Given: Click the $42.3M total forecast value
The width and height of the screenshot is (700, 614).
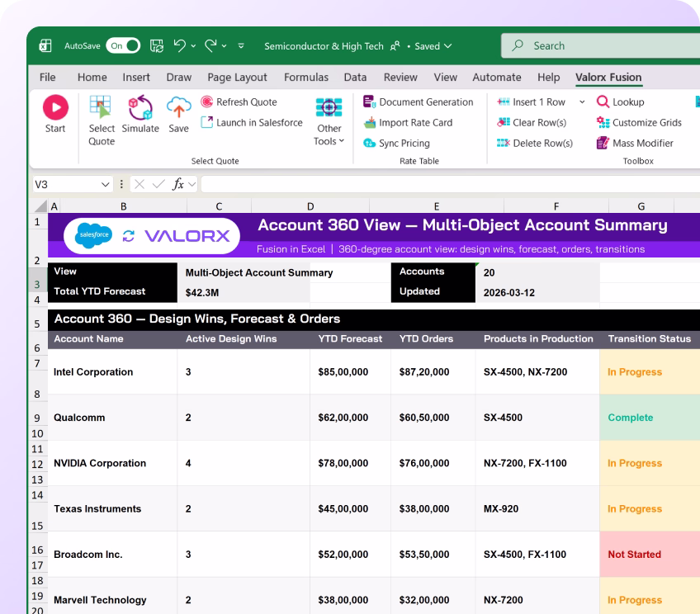Looking at the screenshot, I should 201,293.
